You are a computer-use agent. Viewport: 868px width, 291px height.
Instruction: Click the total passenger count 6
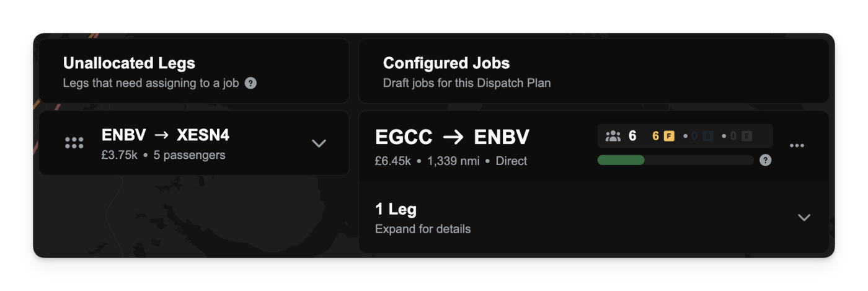pyautogui.click(x=632, y=136)
